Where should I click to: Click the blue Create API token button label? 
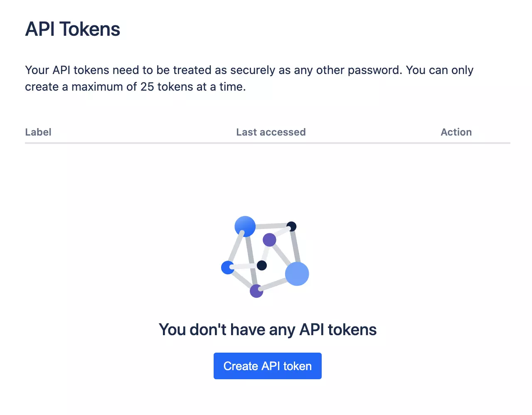click(x=267, y=366)
